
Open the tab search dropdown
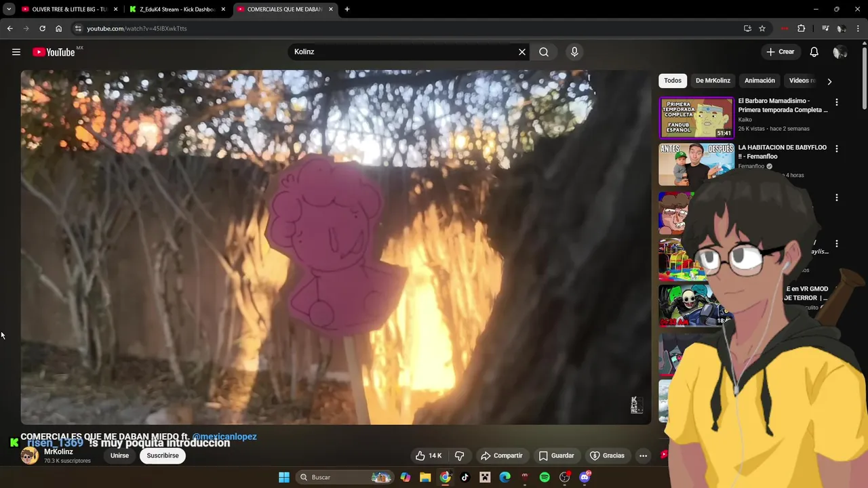tap(9, 9)
